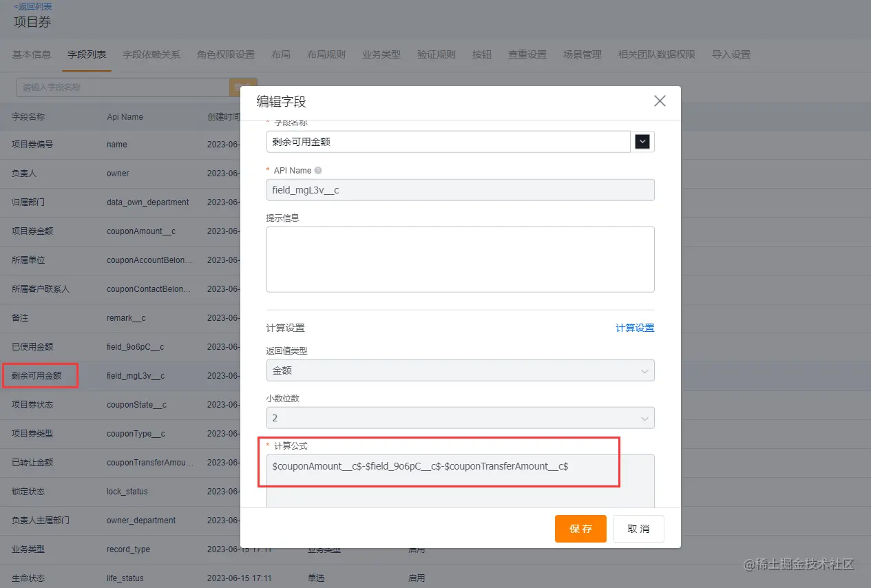871x588 pixels.
Task: Click the 字段名称 input containing 剩余可用金额
Action: tap(448, 141)
